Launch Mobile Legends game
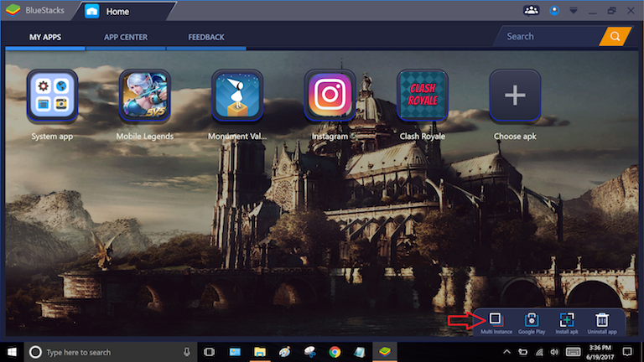Image resolution: width=644 pixels, height=362 pixels. click(144, 96)
